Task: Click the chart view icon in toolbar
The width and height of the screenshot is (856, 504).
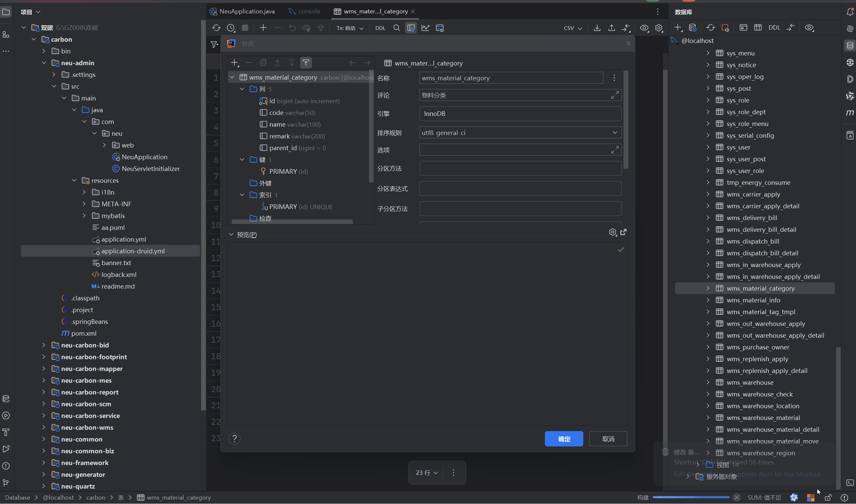Action: pos(425,28)
